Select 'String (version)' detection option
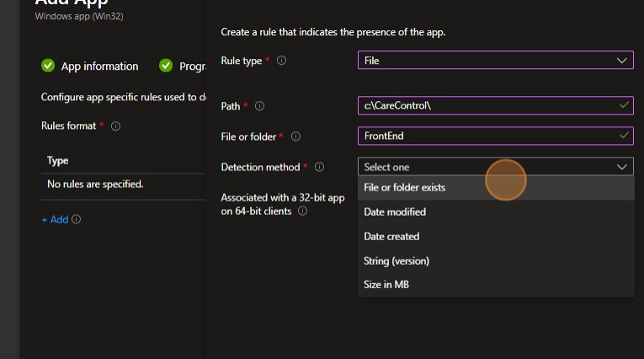 pos(397,260)
